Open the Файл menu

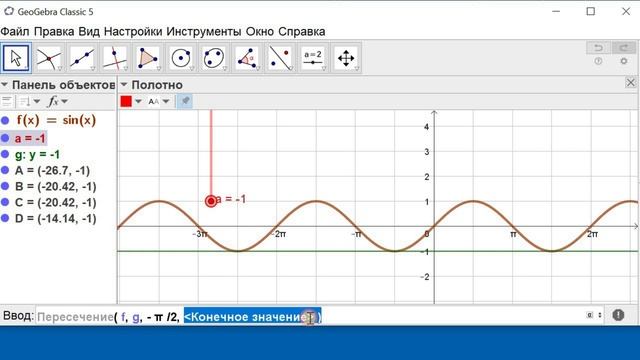coord(15,31)
